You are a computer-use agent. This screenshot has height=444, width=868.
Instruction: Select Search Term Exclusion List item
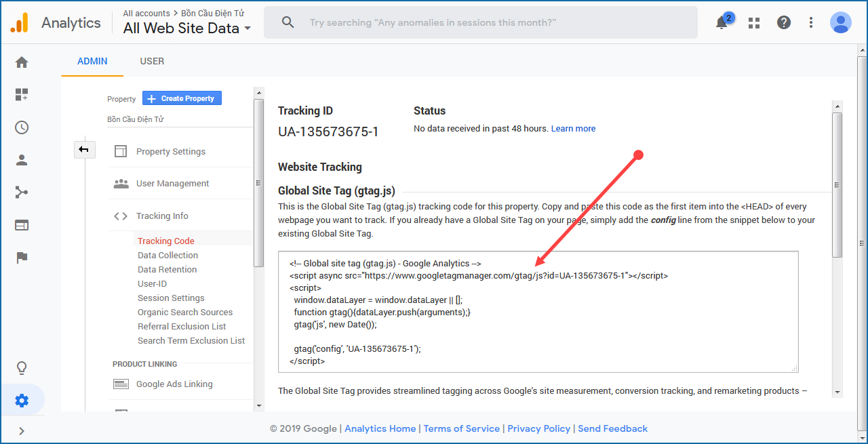pos(191,341)
